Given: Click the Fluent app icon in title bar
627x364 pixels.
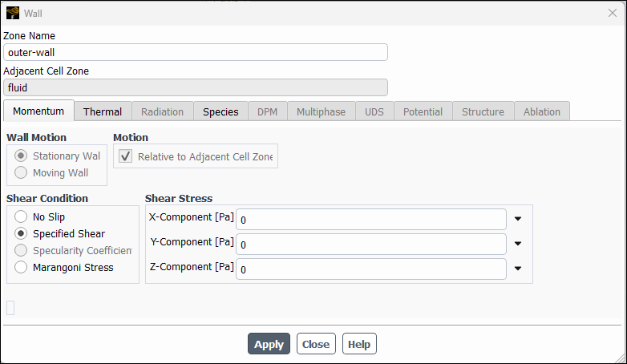Looking at the screenshot, I should pyautogui.click(x=13, y=13).
